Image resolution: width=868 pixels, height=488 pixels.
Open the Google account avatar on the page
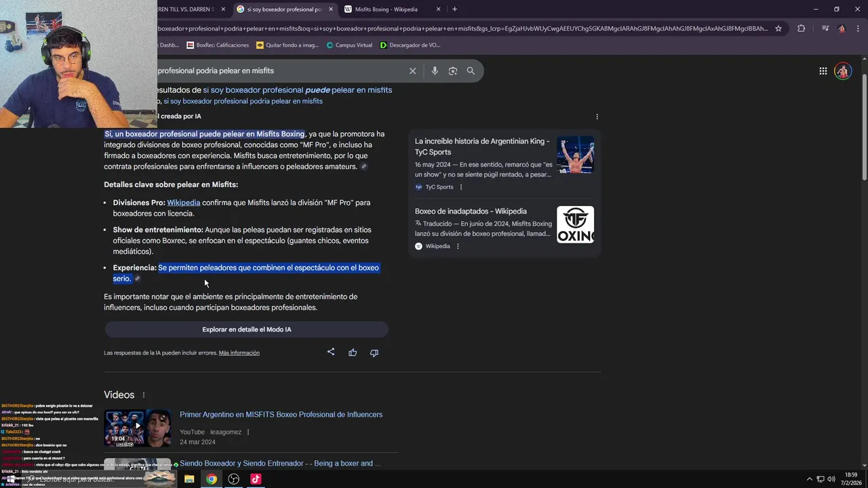click(x=843, y=70)
